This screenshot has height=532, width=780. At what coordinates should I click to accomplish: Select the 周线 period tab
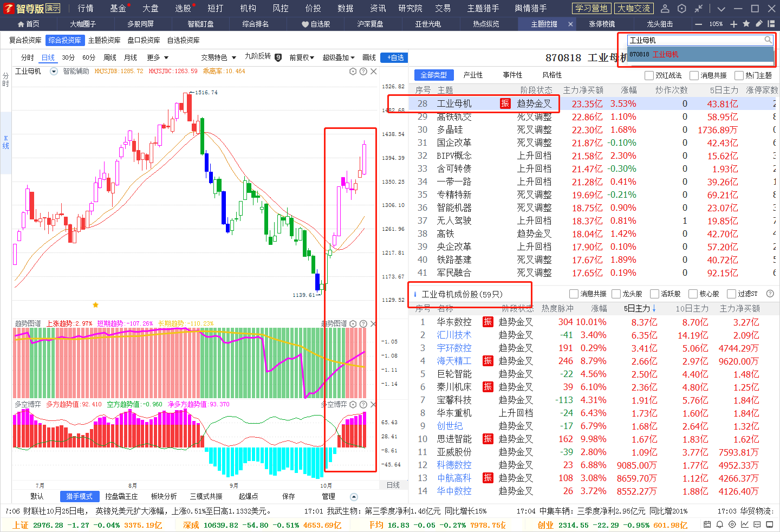click(x=110, y=57)
